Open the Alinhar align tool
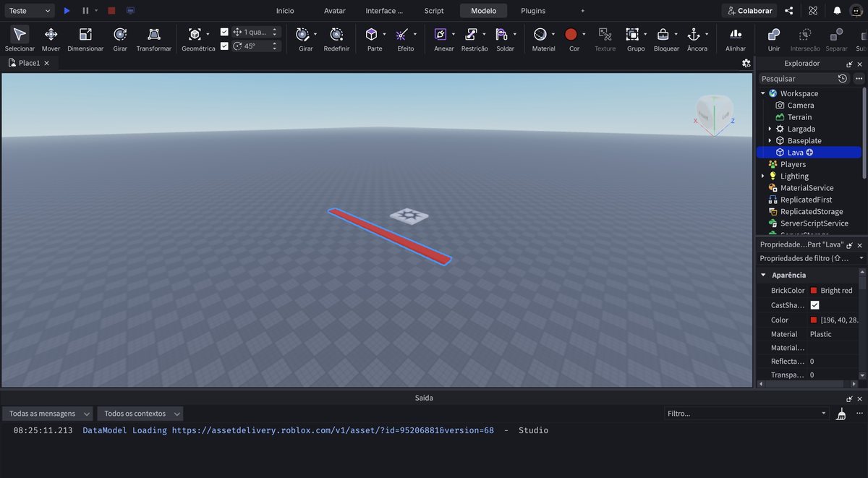Screen dimensions: 868x478 click(x=736, y=38)
